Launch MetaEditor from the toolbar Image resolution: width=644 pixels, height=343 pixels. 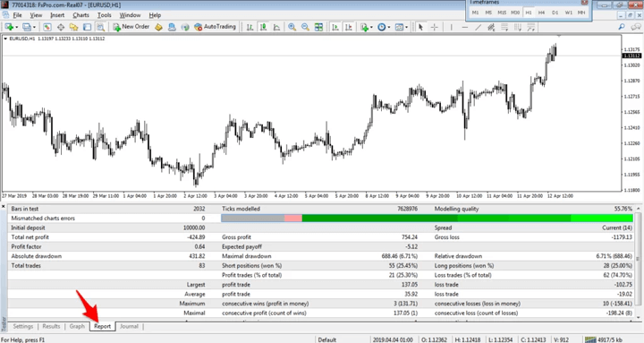tap(158, 27)
